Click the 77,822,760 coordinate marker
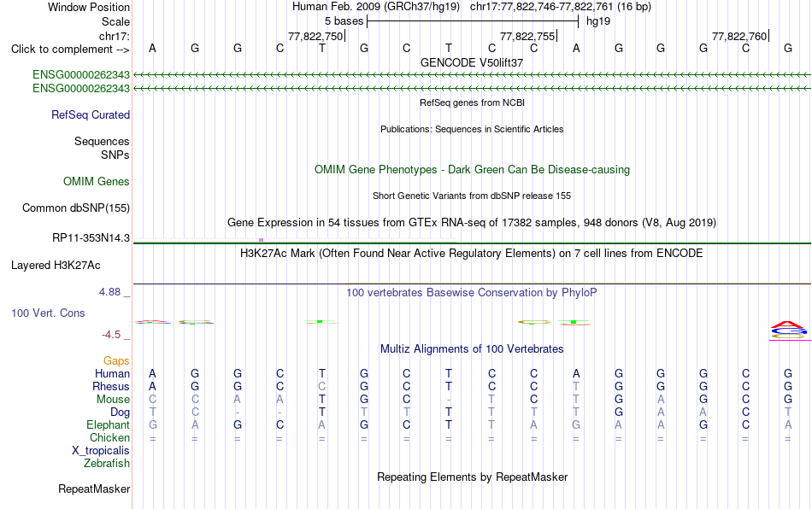 click(x=740, y=36)
